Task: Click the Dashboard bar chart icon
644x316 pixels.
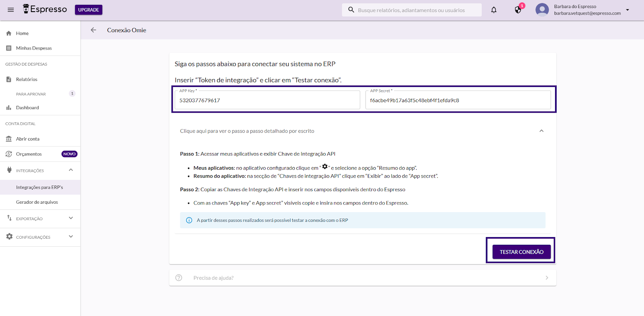Action: pos(9,107)
